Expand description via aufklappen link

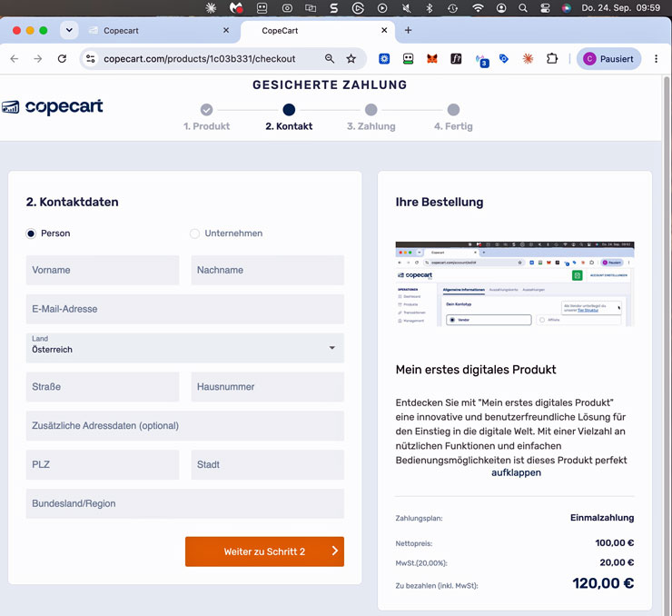pyautogui.click(x=516, y=472)
